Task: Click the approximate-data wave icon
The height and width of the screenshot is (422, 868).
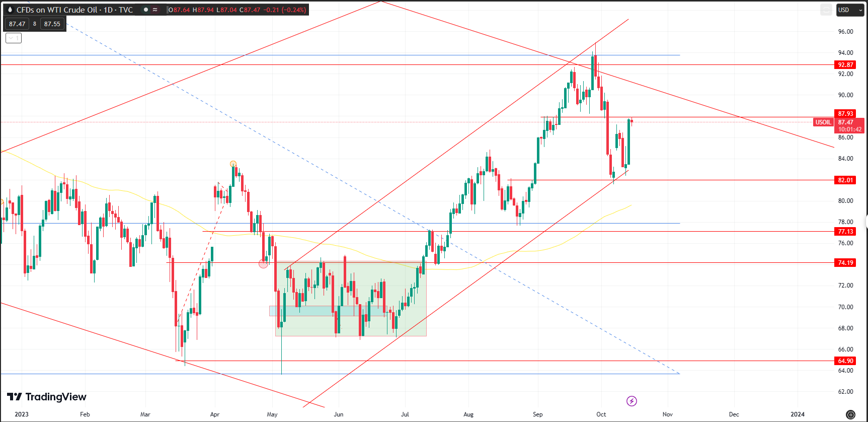Action: pos(155,10)
